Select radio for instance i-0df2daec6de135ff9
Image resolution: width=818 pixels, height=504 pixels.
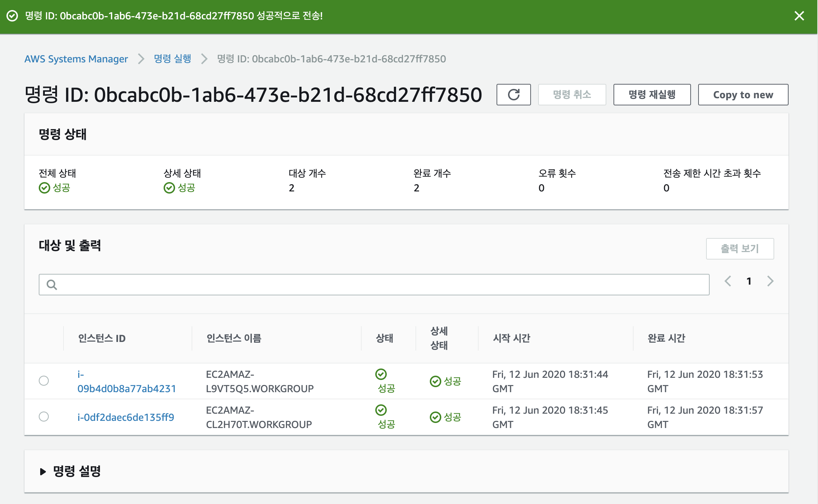click(44, 417)
